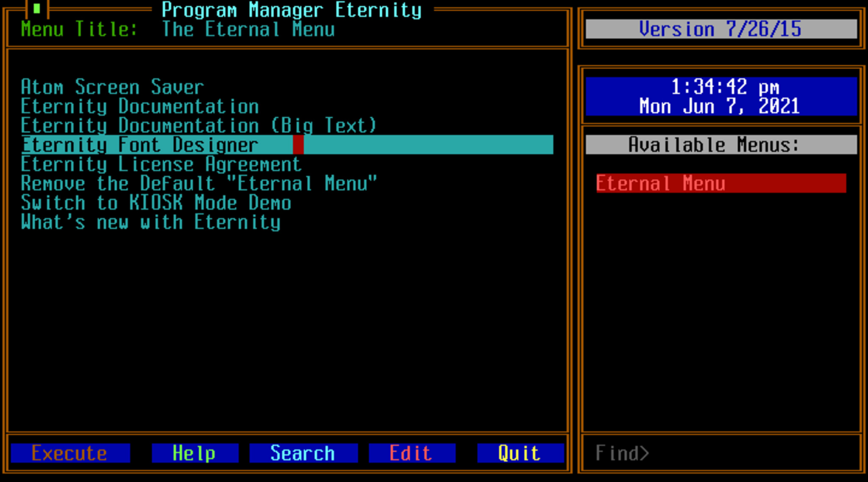Select Eternity Documentation menu item
Viewport: 868px width, 482px height.
coord(140,106)
